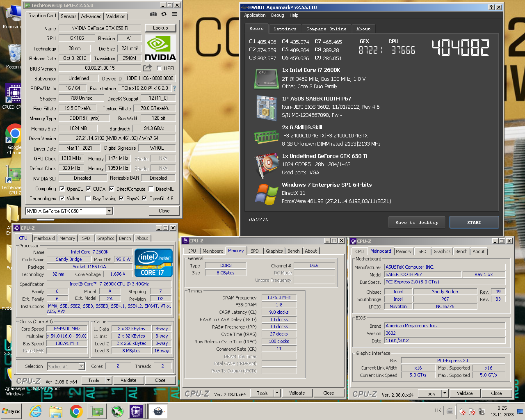Toggle the OpenCL checkbox
525x420 pixels.
[62, 189]
